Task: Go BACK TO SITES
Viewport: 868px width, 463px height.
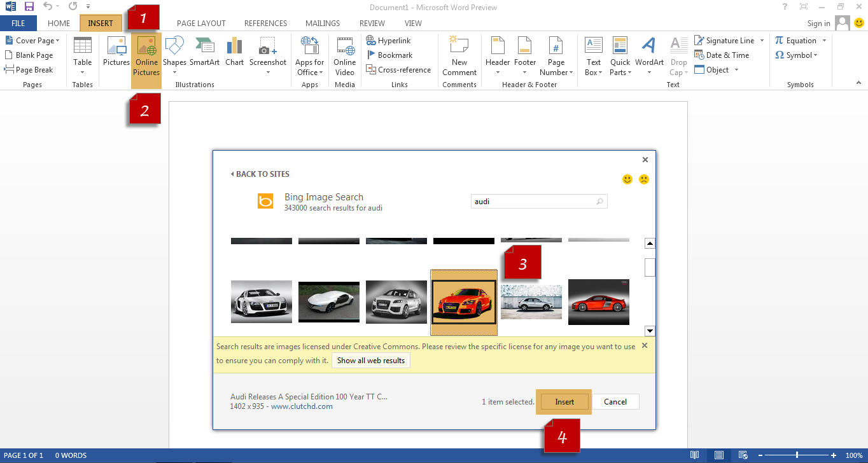Action: [x=260, y=174]
